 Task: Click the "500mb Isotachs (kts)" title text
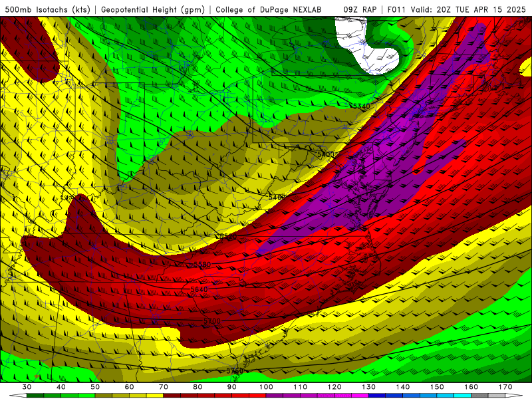coord(47,10)
